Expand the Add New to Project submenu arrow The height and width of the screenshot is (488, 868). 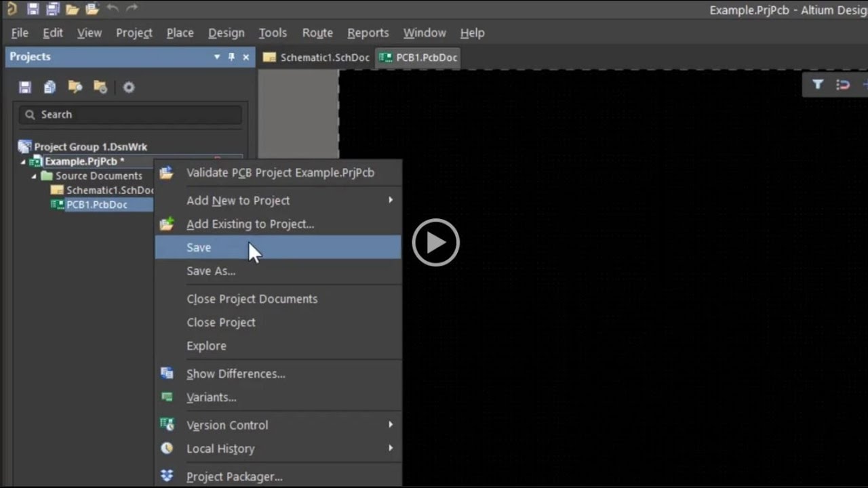[390, 200]
